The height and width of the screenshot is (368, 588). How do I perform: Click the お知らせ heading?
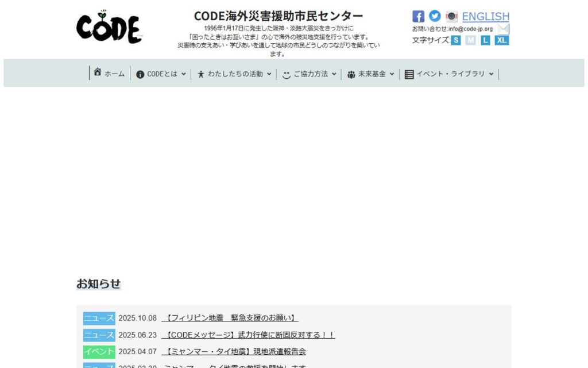coord(99,284)
